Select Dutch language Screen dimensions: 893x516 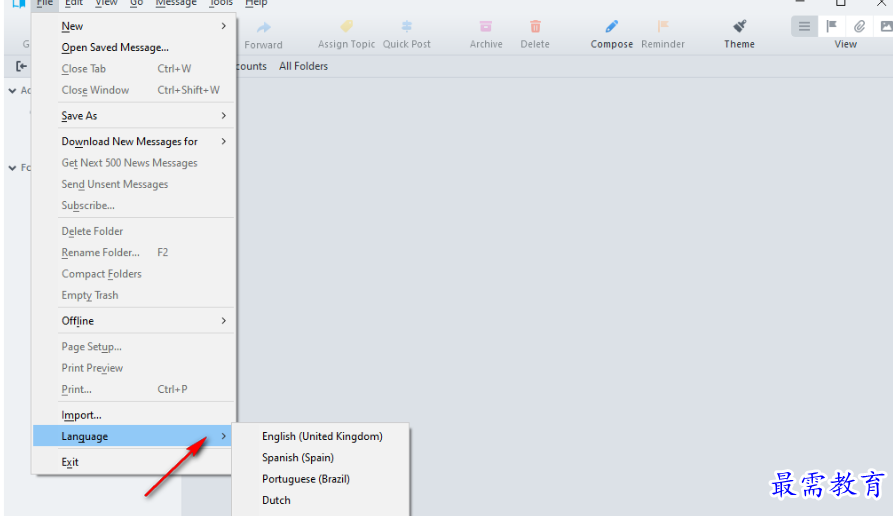[321, 500]
